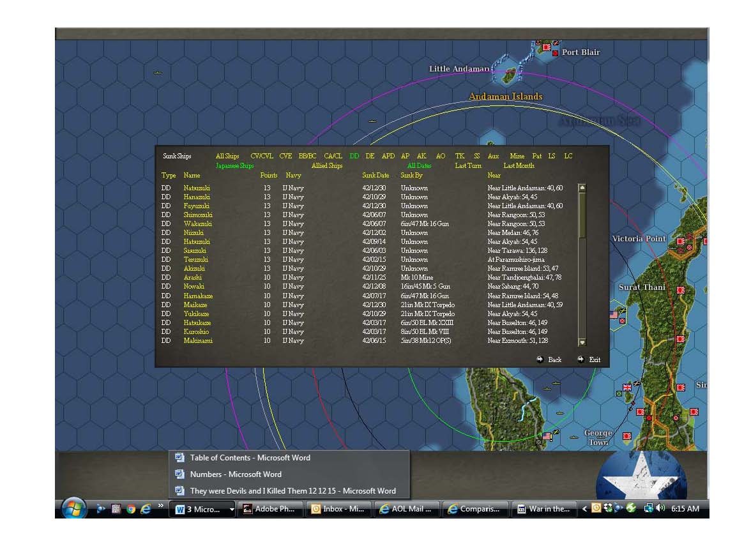Select British flag unit on Malay coast
This screenshot has width=751, height=560.
(x=627, y=387)
